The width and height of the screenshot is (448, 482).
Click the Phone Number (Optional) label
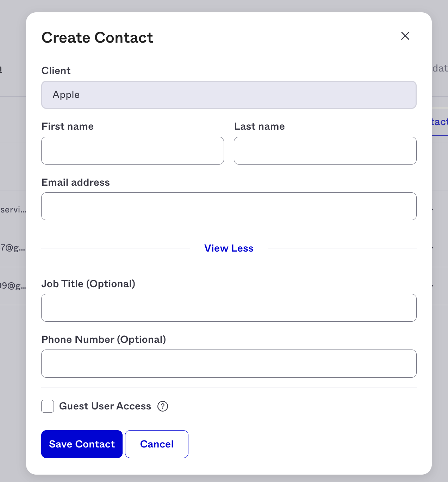coord(104,340)
